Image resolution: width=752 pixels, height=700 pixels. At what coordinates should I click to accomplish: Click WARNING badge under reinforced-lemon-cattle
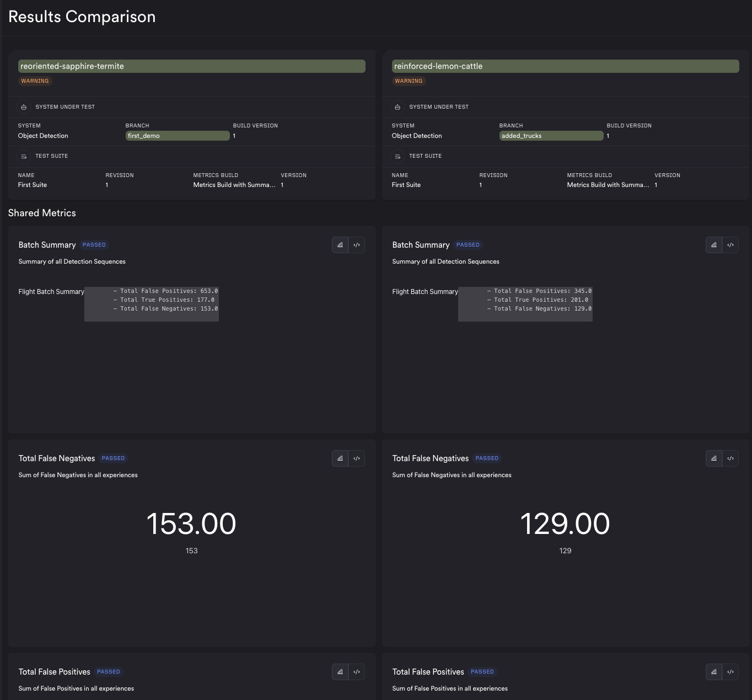[x=409, y=81]
